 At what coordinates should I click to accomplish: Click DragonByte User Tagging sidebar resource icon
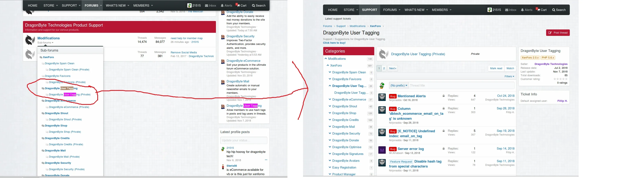(223, 107)
